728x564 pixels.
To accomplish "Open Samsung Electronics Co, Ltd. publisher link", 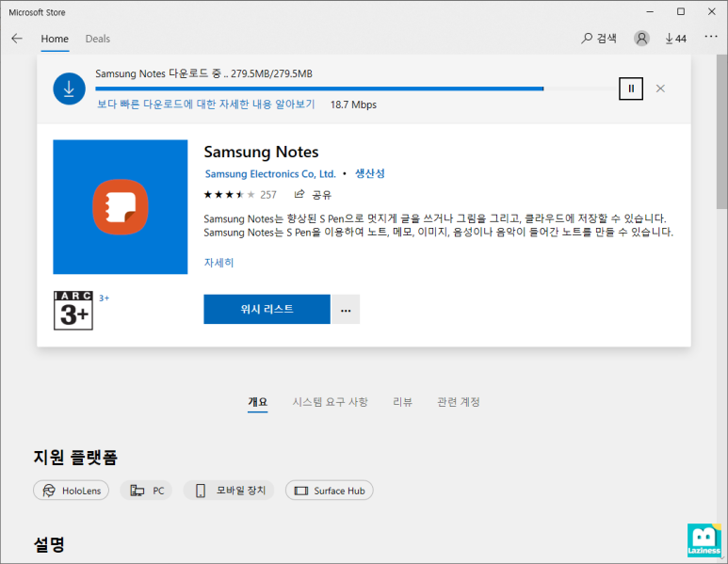I will [x=270, y=173].
